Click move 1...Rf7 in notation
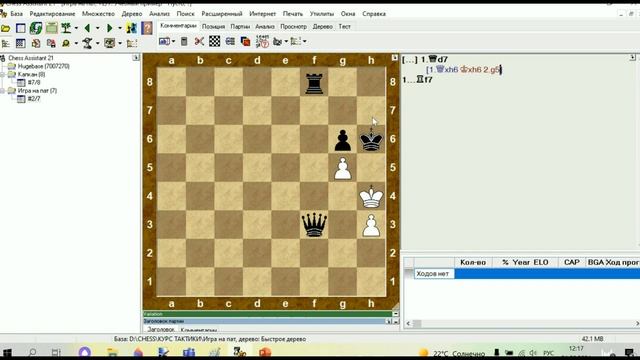Screen dimensions: 640x360 click(417, 80)
